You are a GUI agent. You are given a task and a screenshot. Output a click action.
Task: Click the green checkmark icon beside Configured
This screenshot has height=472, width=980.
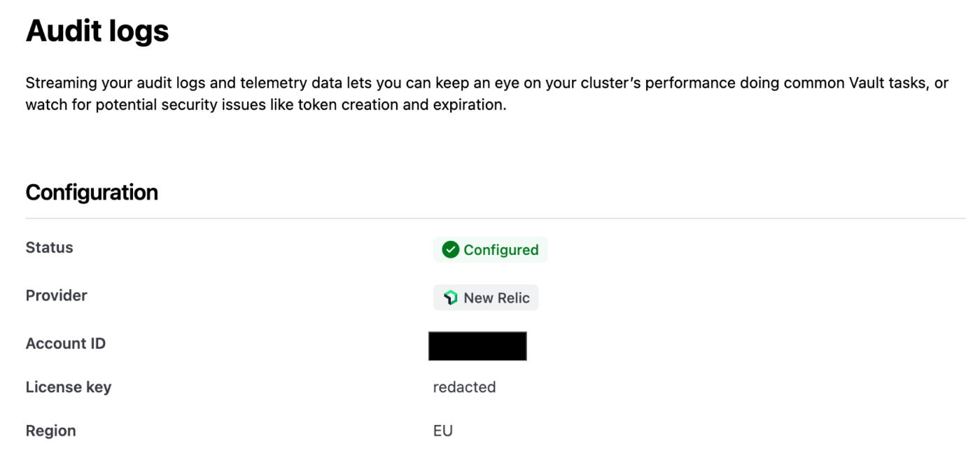click(451, 250)
